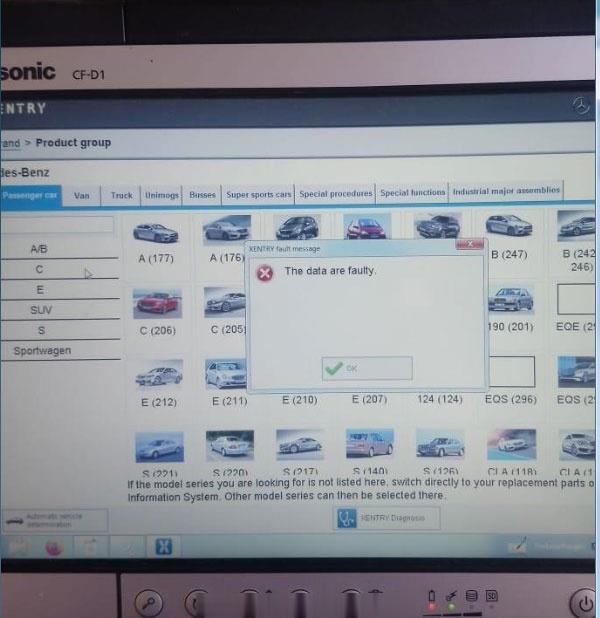Choose the E (211) thumbnail

[x=226, y=373]
